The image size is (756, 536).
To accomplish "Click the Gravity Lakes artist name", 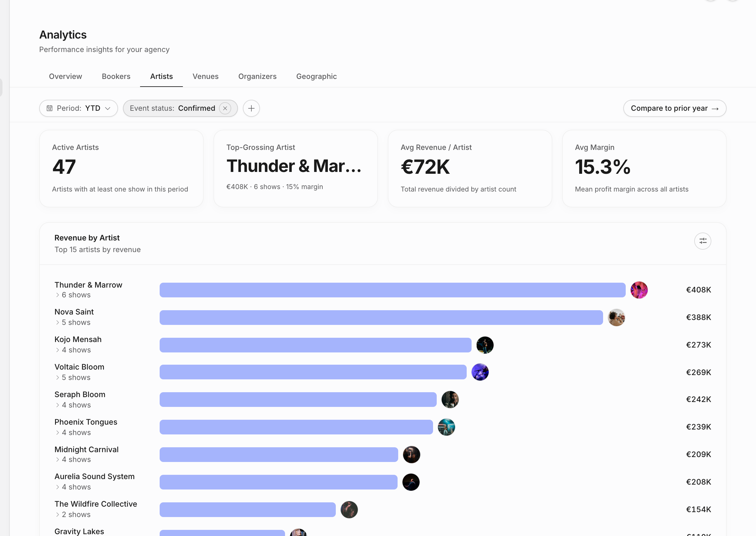I will (x=79, y=531).
